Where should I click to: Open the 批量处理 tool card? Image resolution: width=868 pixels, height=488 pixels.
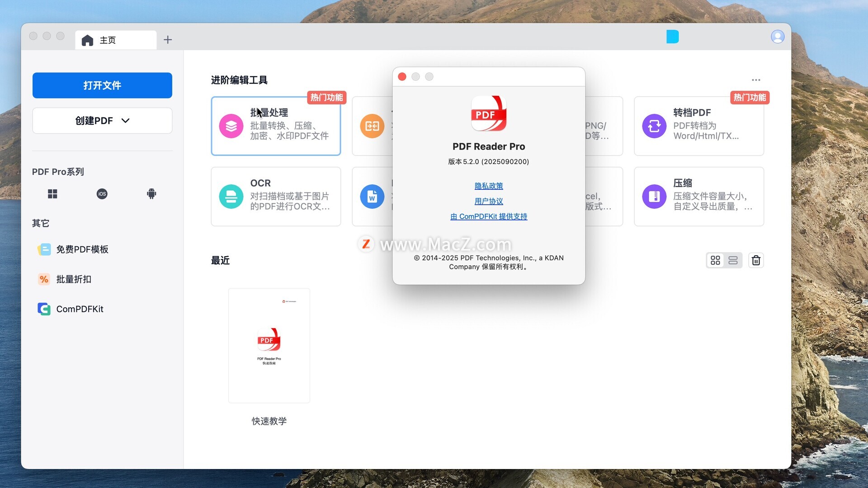tap(276, 126)
